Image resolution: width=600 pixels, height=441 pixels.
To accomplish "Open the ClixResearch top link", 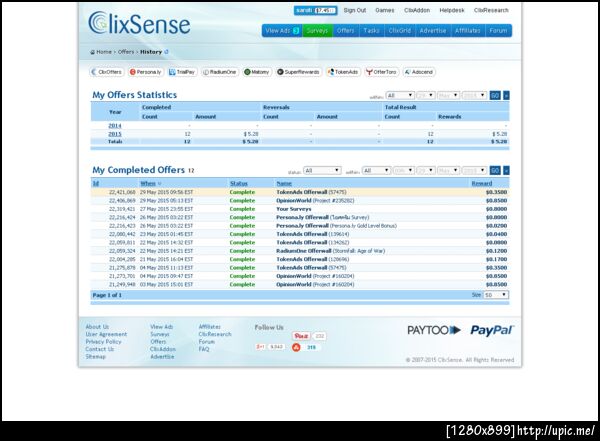I will (x=491, y=10).
